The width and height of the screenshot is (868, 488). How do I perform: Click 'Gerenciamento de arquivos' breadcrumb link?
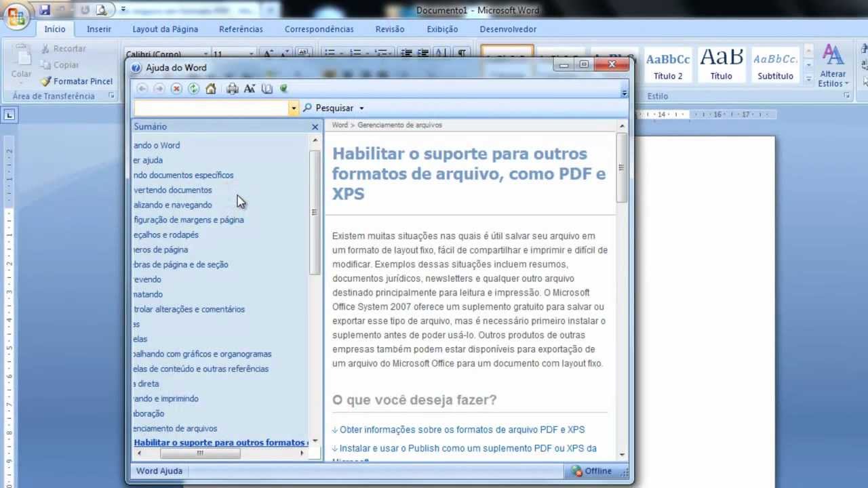point(399,125)
